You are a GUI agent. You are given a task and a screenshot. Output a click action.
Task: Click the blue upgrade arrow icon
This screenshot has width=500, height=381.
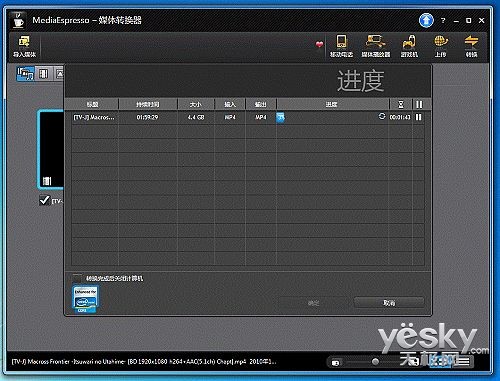tap(426, 20)
